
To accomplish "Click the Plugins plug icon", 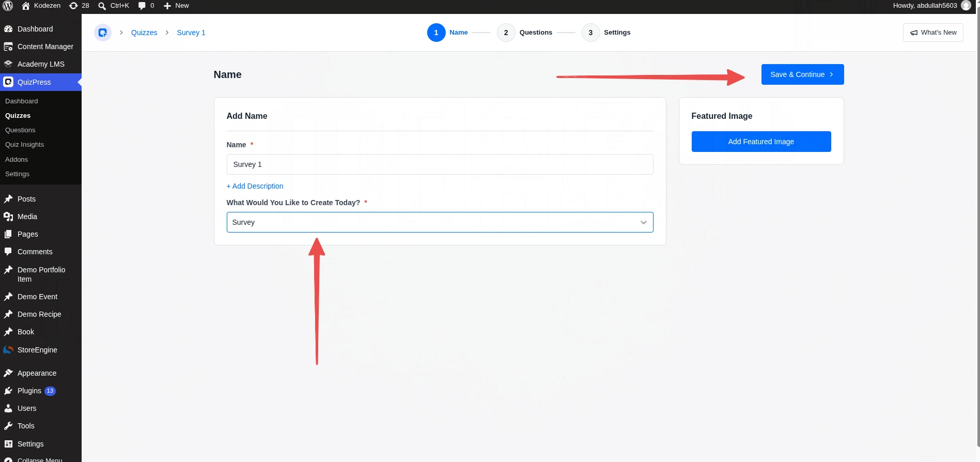I will pyautogui.click(x=8, y=391).
